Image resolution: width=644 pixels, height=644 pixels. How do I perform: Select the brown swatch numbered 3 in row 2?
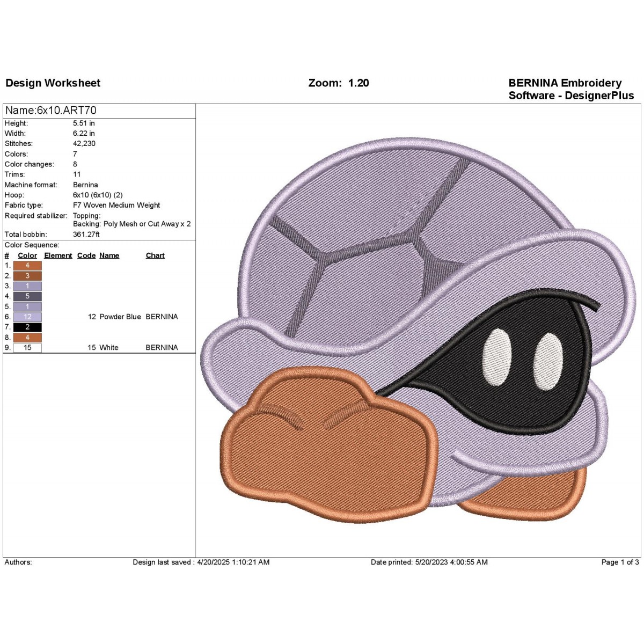pos(27,276)
